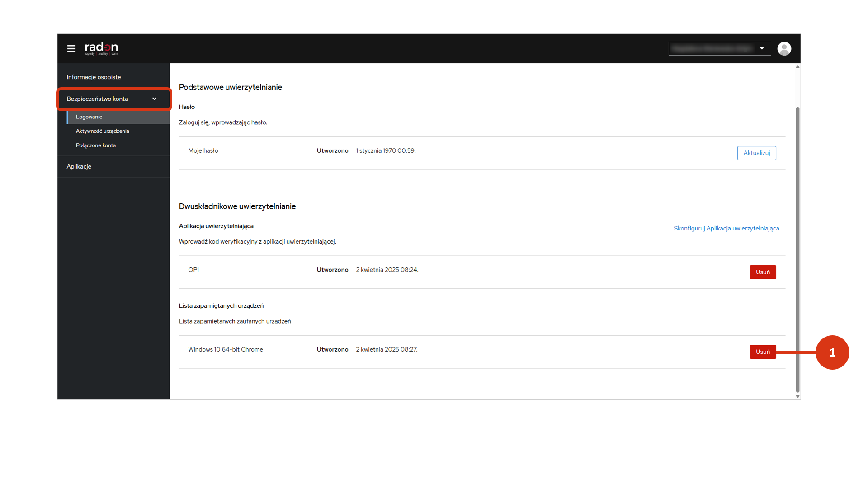Viewport: 868px width, 488px height.
Task: Toggle the chevron beside Bezpieczeństwo konta
Action: click(x=154, y=99)
